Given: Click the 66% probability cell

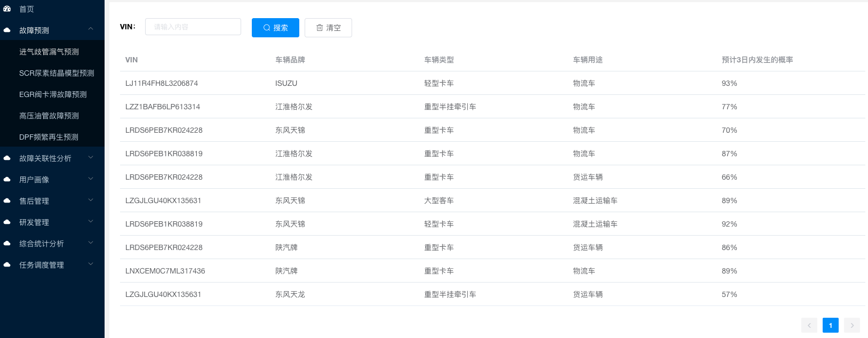Looking at the screenshot, I should [729, 177].
